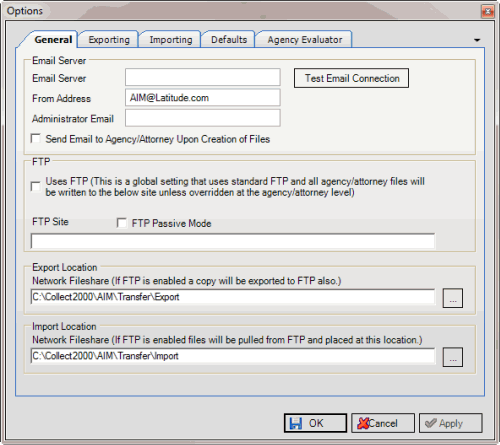The width and height of the screenshot is (500, 445).
Task: Click the Email Server input field
Action: (203, 77)
